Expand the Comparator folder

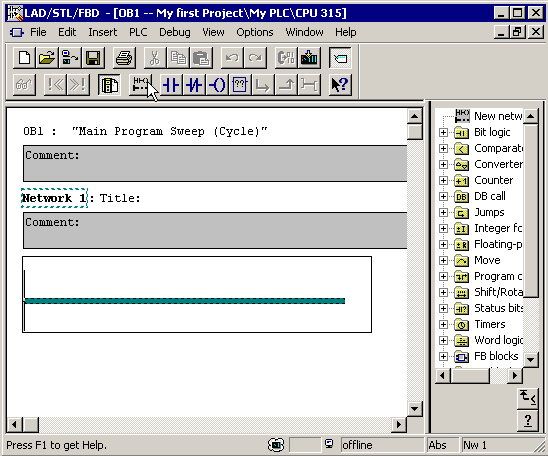pyautogui.click(x=443, y=149)
